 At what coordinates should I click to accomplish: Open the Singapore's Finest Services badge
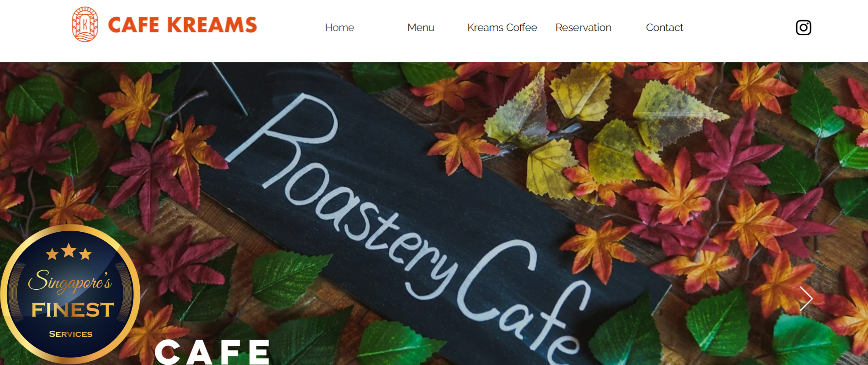[x=70, y=294]
